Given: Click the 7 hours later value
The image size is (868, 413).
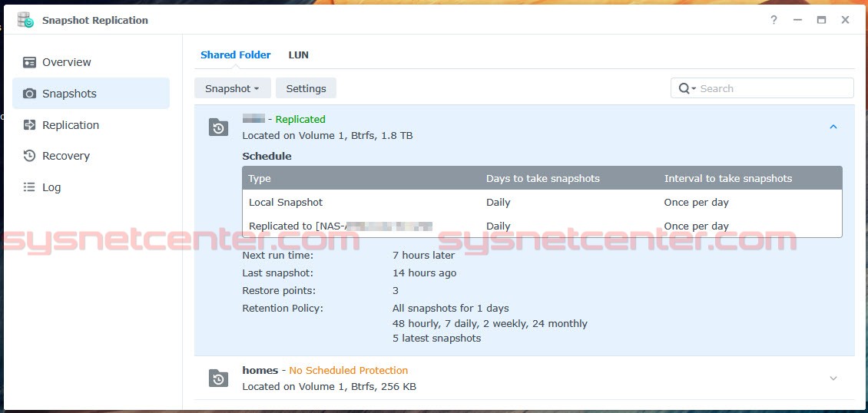Looking at the screenshot, I should click(423, 256).
